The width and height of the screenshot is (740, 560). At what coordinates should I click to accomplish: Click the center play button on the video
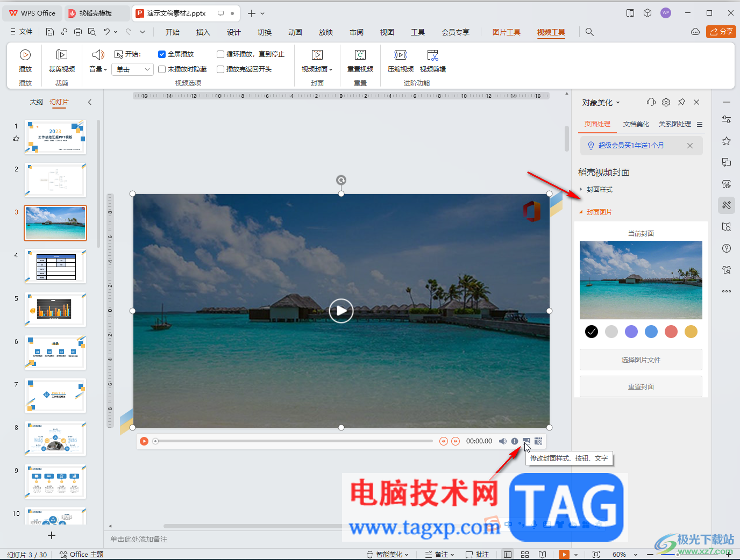point(341,311)
